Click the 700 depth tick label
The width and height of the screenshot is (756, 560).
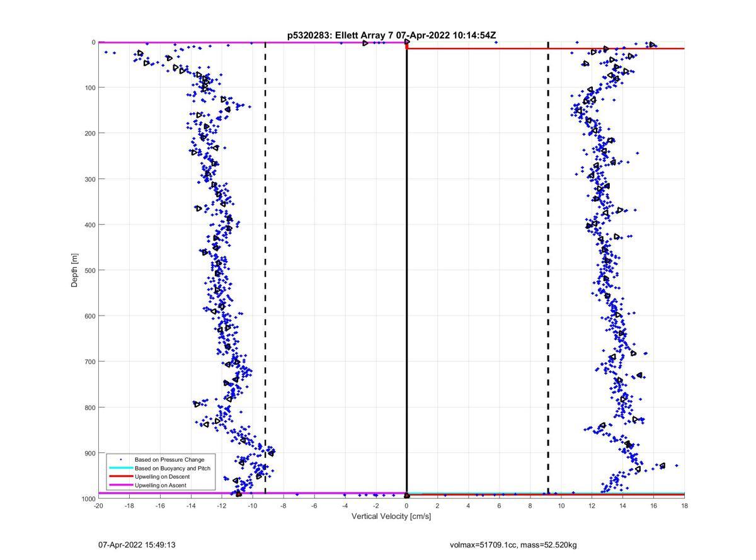point(89,362)
